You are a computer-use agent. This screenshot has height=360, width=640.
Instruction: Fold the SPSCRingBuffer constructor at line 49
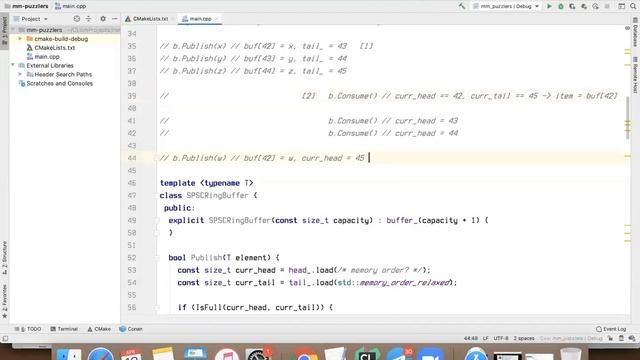[x=157, y=220]
